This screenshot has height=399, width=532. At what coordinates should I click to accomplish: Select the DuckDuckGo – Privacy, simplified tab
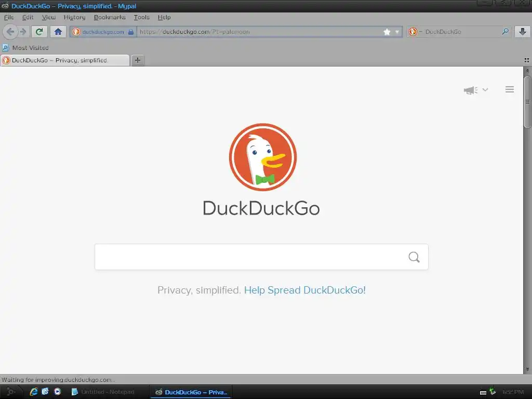65,60
